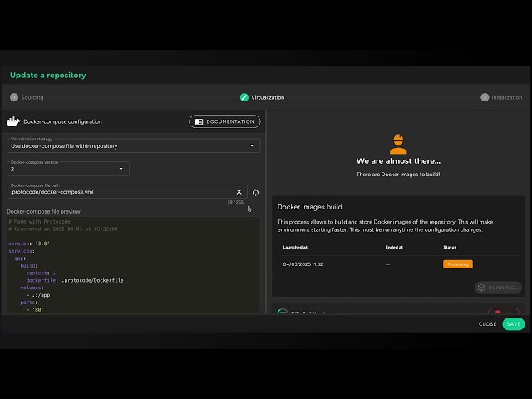Save the repository update
532x399 pixels.
(x=514, y=324)
